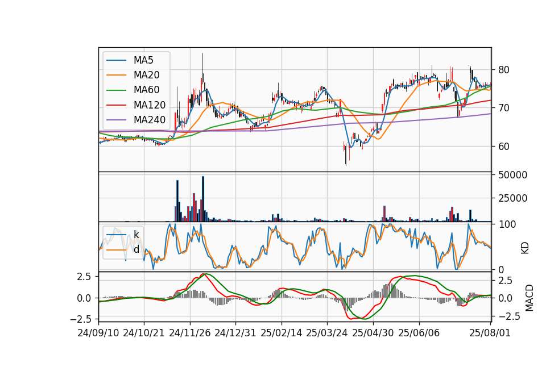Click the red MA120 legend line sample
The height and width of the screenshot is (392, 546).
point(116,105)
